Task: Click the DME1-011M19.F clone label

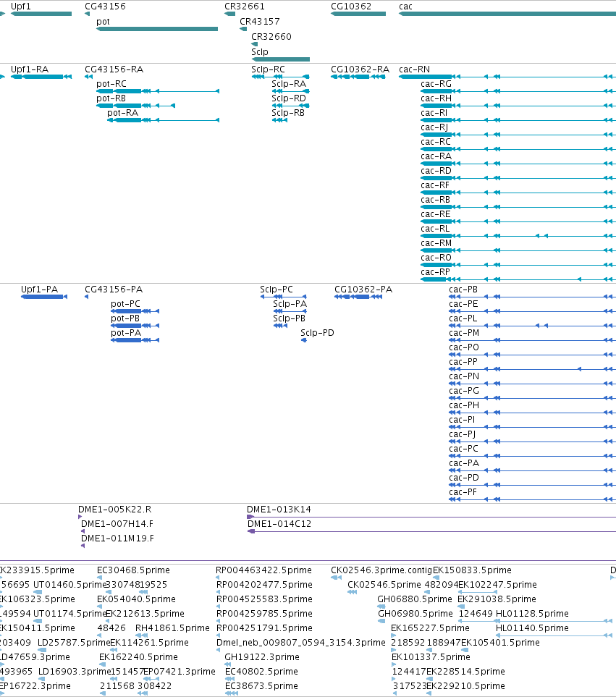Action: click(118, 538)
